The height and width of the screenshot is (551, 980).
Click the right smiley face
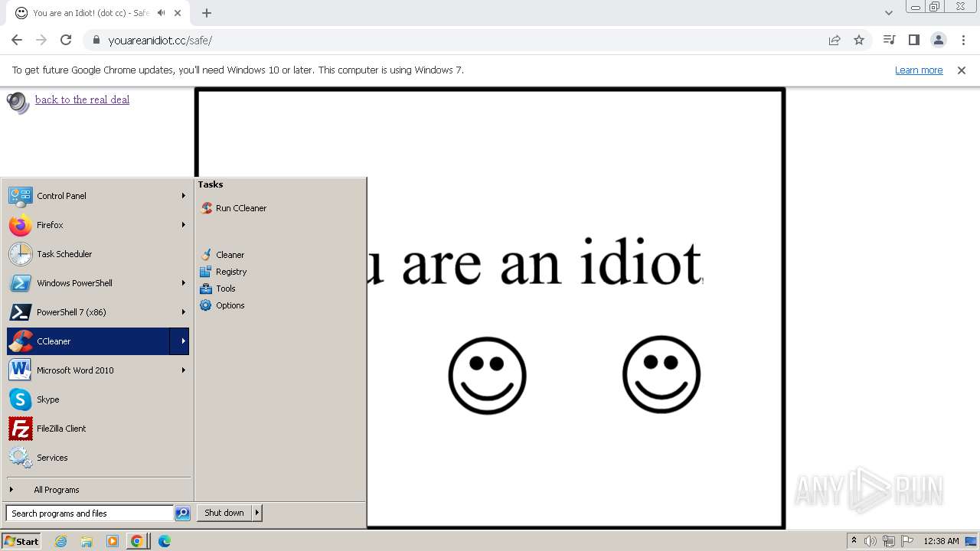coord(661,374)
